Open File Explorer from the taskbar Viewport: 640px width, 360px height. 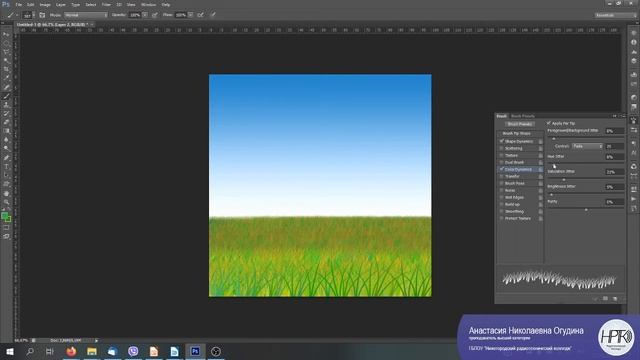[92, 351]
